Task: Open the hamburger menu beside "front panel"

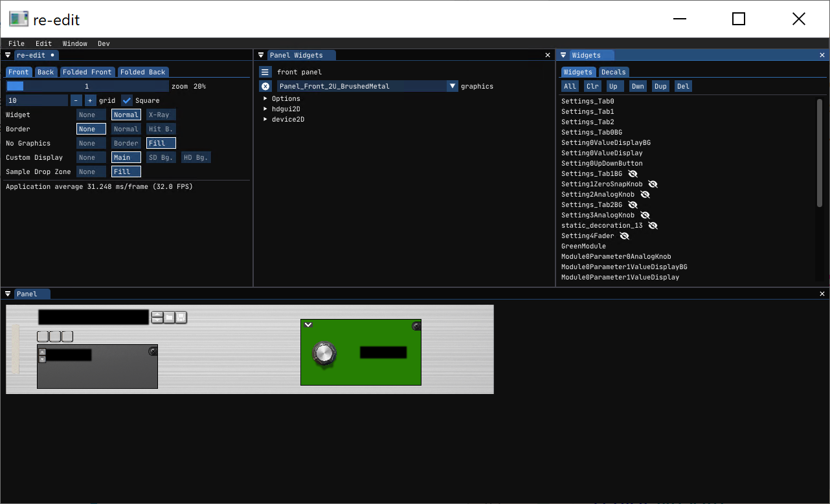Action: (265, 71)
